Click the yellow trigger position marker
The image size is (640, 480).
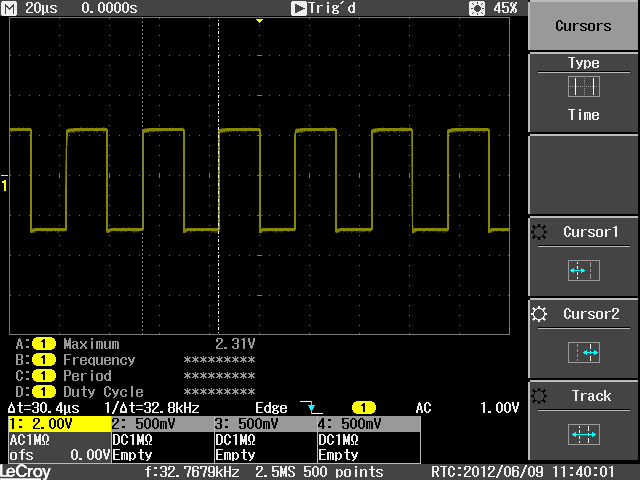(259, 21)
